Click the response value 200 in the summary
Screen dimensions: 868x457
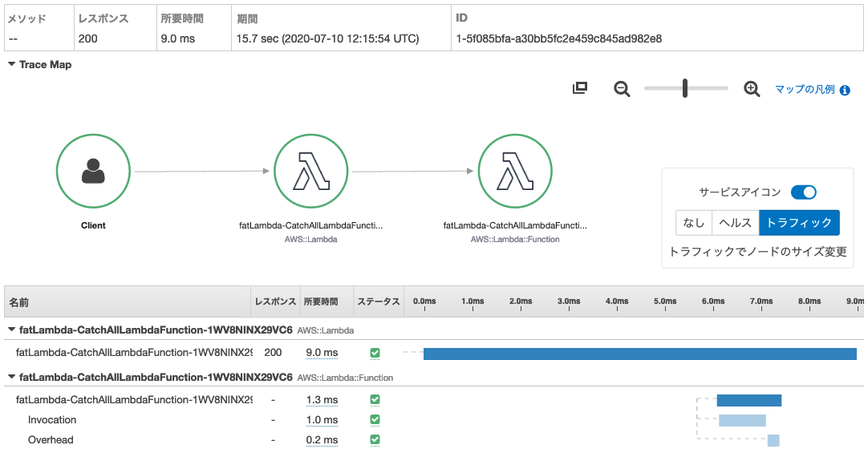pos(87,38)
